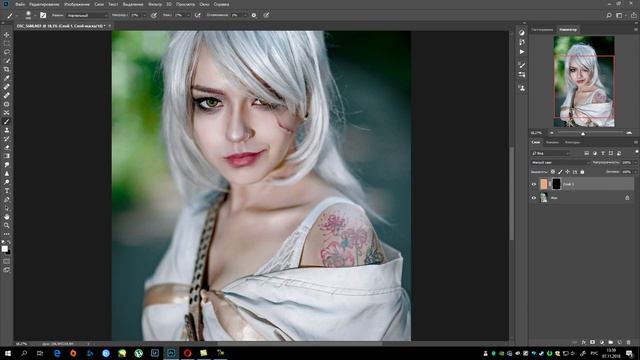
Task: Select the Eraser tool
Action: tap(7, 147)
